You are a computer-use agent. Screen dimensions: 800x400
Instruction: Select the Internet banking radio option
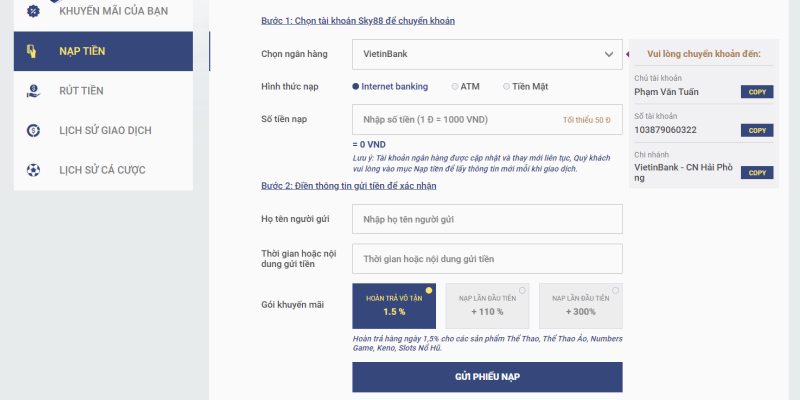point(356,87)
